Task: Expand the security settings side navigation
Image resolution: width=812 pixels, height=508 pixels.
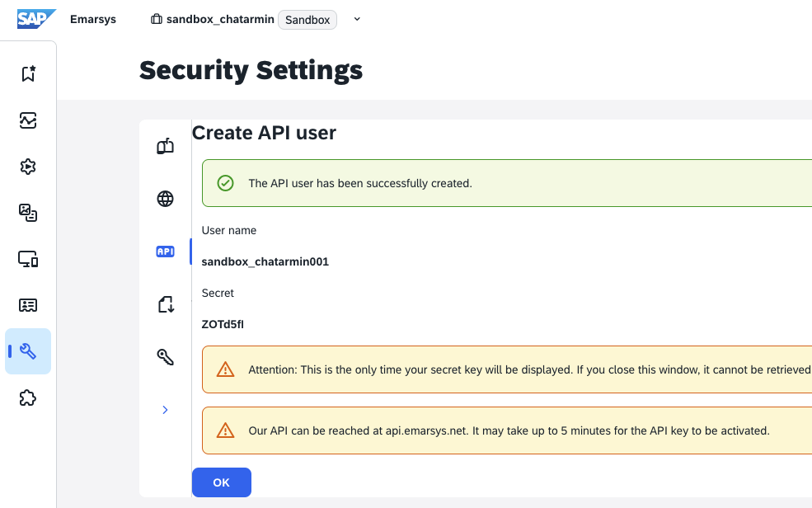Action: click(165, 410)
